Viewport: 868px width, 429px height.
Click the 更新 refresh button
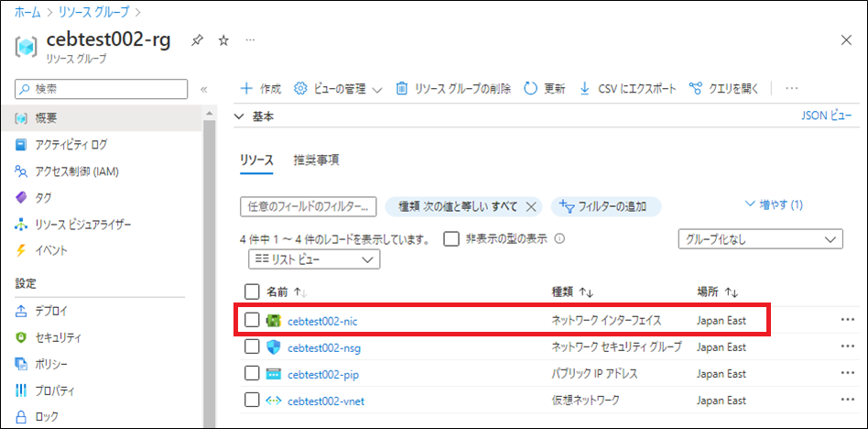click(x=545, y=89)
